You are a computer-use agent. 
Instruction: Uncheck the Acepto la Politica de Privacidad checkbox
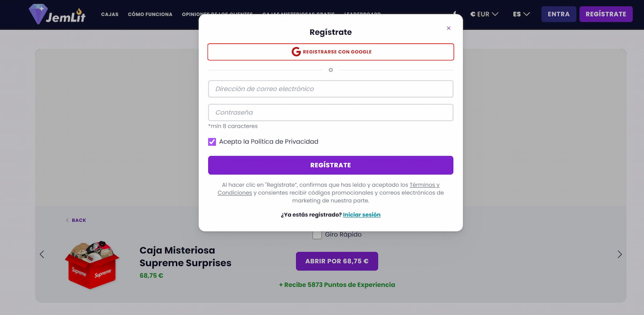[x=213, y=141]
